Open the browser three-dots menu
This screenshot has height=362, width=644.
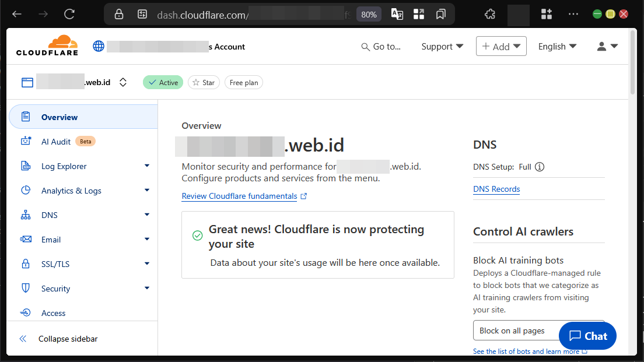573,15
